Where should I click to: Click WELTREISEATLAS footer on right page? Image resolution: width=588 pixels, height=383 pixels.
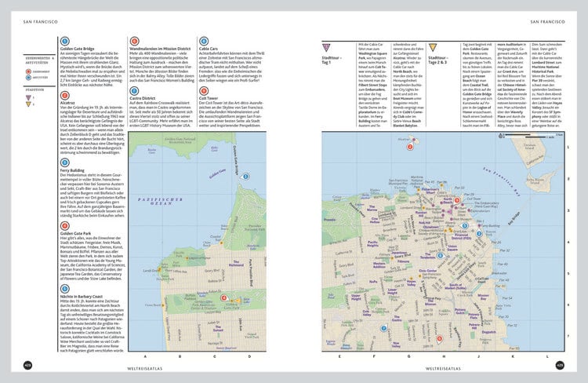tap(443, 369)
